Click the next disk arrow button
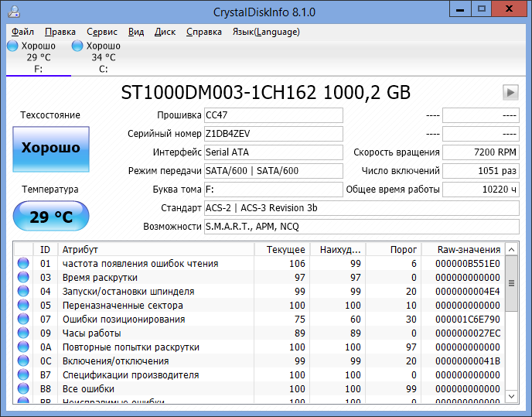The image size is (532, 417). tap(510, 92)
